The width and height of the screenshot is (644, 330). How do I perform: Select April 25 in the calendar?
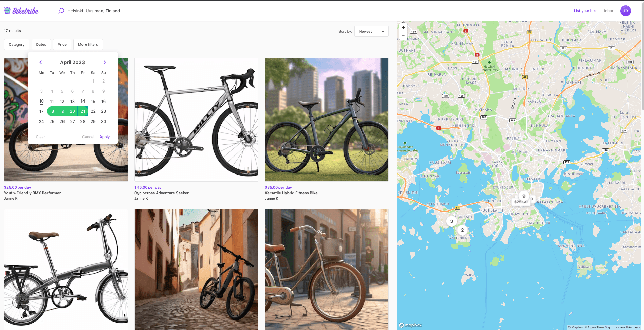click(x=52, y=122)
